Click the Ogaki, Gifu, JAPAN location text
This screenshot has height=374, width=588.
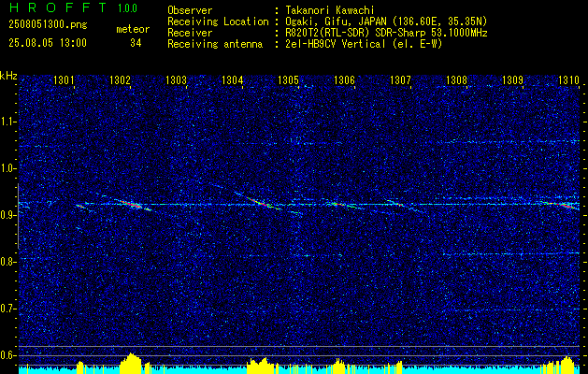[386, 22]
